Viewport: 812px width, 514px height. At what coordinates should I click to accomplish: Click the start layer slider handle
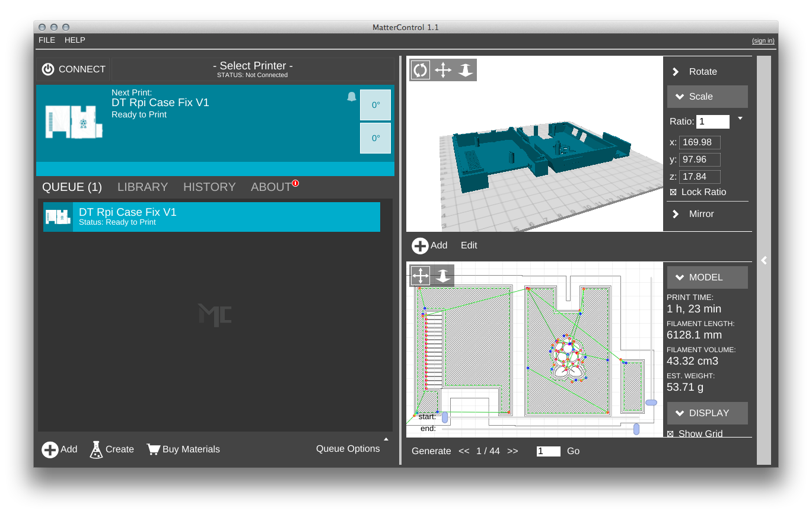click(x=445, y=417)
